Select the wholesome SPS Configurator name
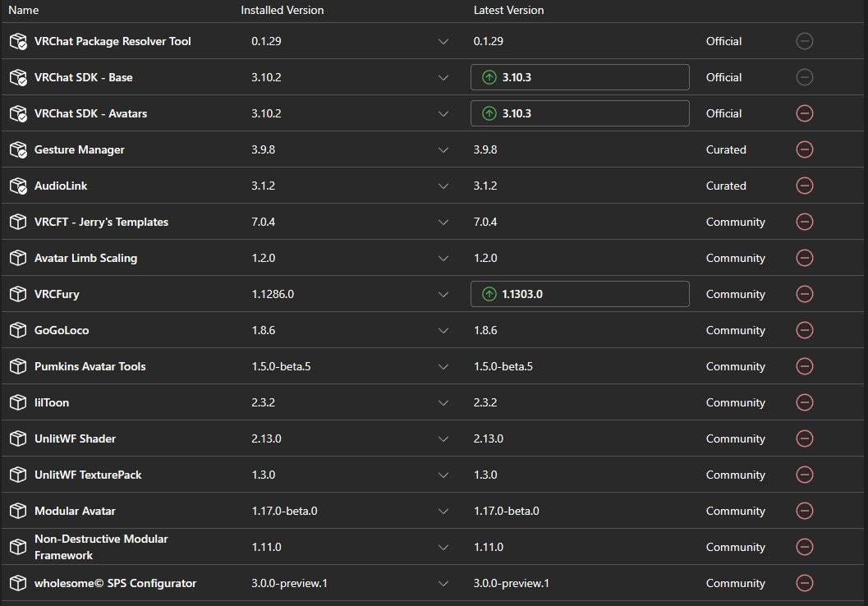 115,583
